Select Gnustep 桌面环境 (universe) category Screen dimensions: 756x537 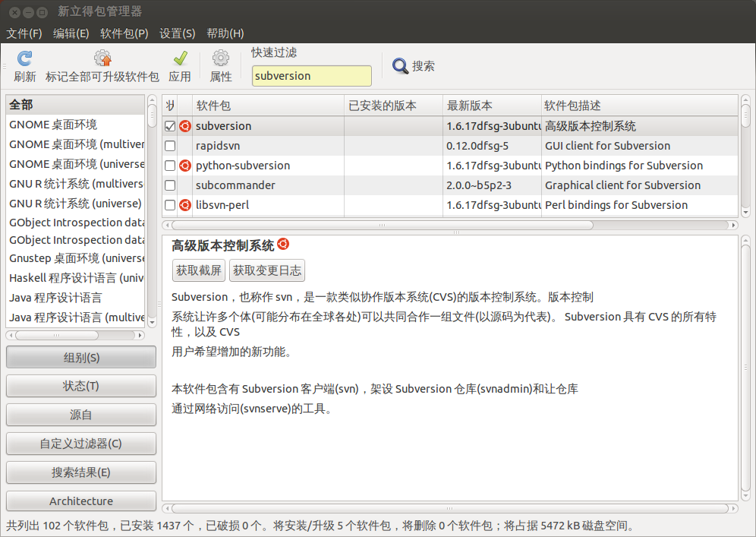click(75, 258)
